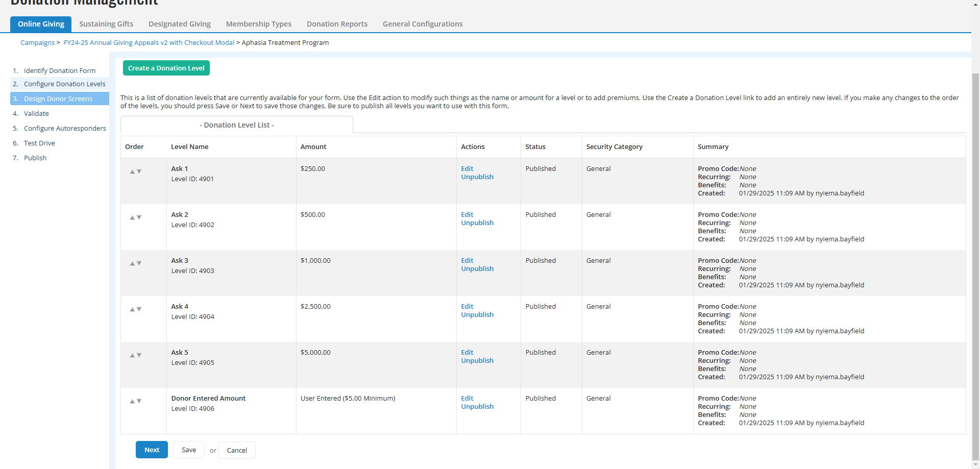Click the Amount column header
Screen dimensions: 980x469
[x=313, y=146]
